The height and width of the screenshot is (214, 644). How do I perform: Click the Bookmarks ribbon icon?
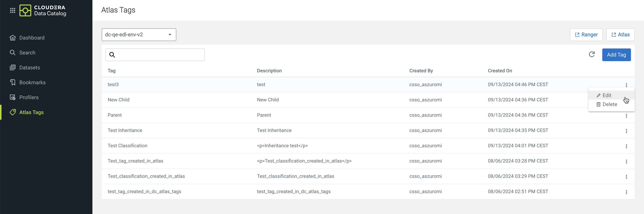click(x=12, y=82)
